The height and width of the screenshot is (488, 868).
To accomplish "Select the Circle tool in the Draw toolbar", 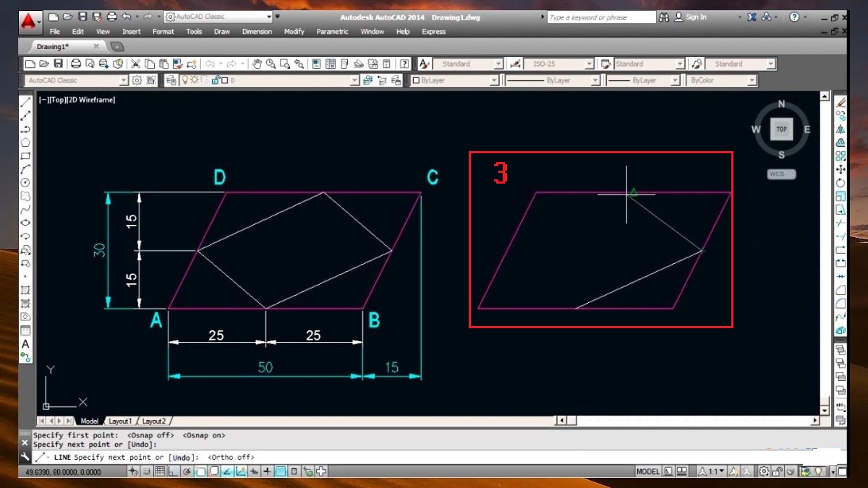I will tap(25, 182).
